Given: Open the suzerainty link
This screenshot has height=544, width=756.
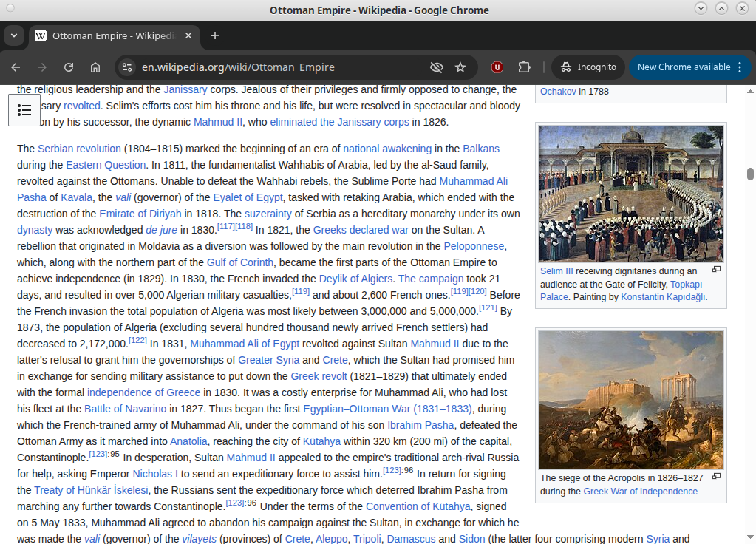Looking at the screenshot, I should [x=268, y=214].
